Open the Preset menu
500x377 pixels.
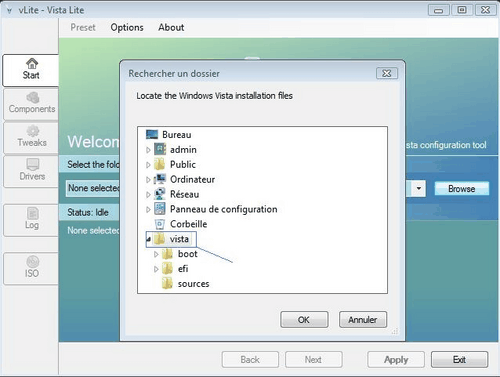point(83,27)
